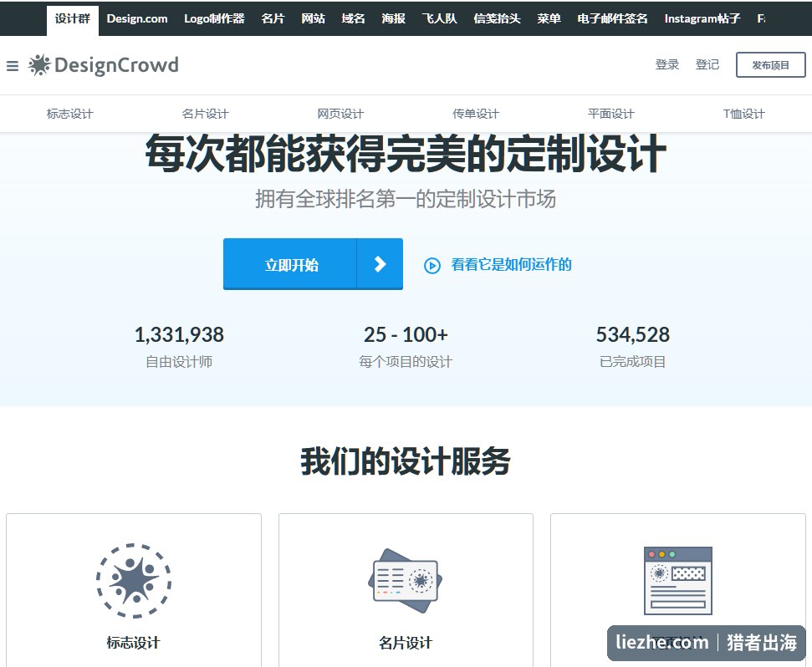Image resolution: width=812 pixels, height=667 pixels.
Task: Click the 1,331,938 designers figure
Action: pyautogui.click(x=179, y=335)
